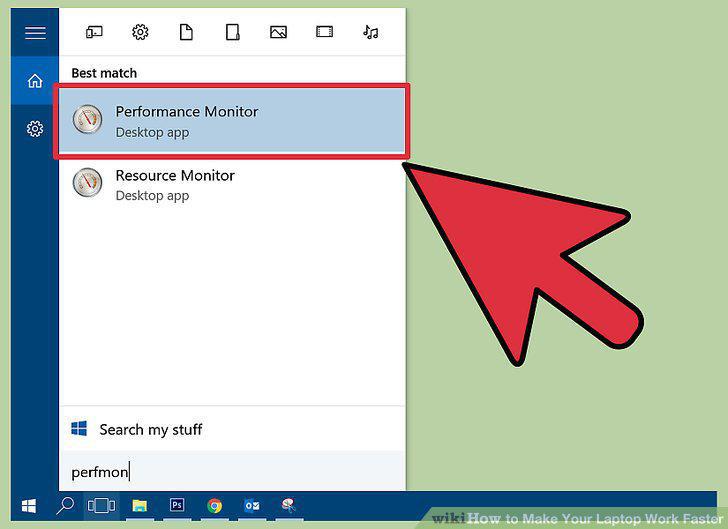The height and width of the screenshot is (529, 728).
Task: Open the Windows Start button
Action: [x=29, y=506]
